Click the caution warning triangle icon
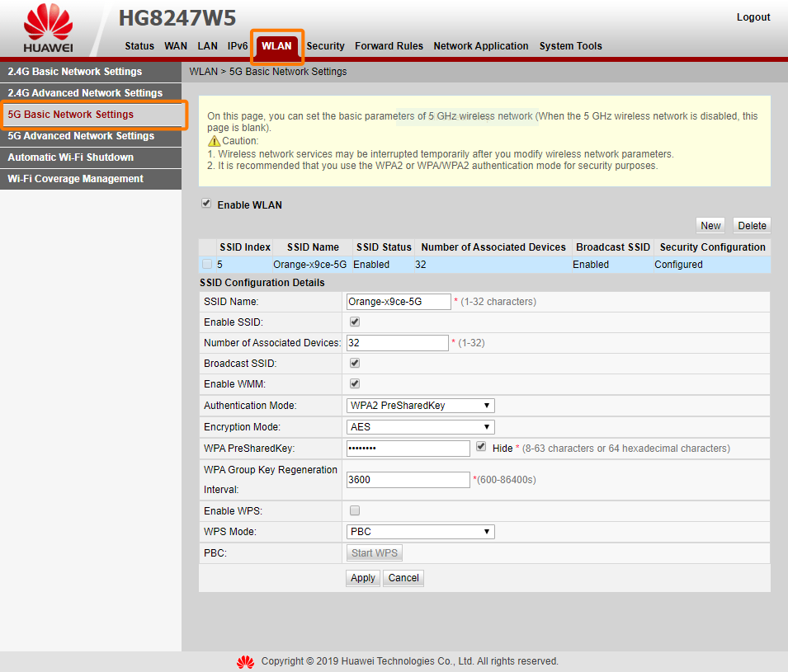Viewport: 788px width, 672px height. [x=214, y=141]
